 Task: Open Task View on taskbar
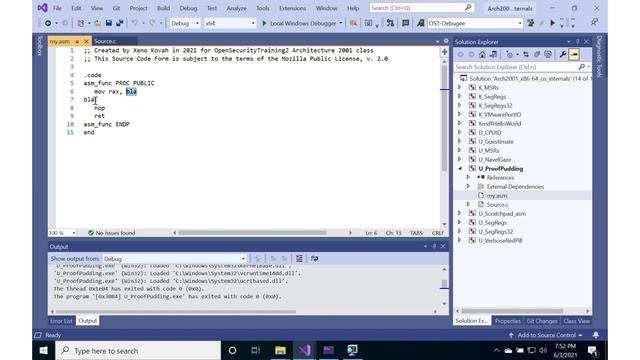pyautogui.click(x=256, y=350)
